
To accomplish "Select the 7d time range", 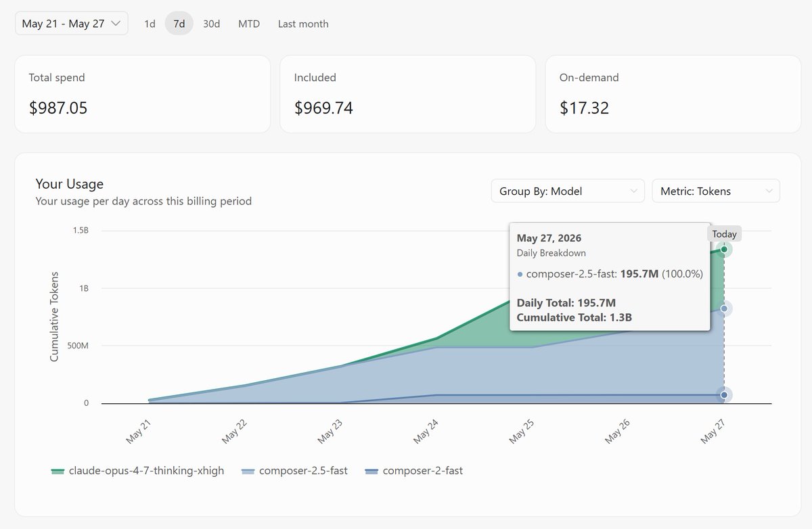I will tap(179, 24).
